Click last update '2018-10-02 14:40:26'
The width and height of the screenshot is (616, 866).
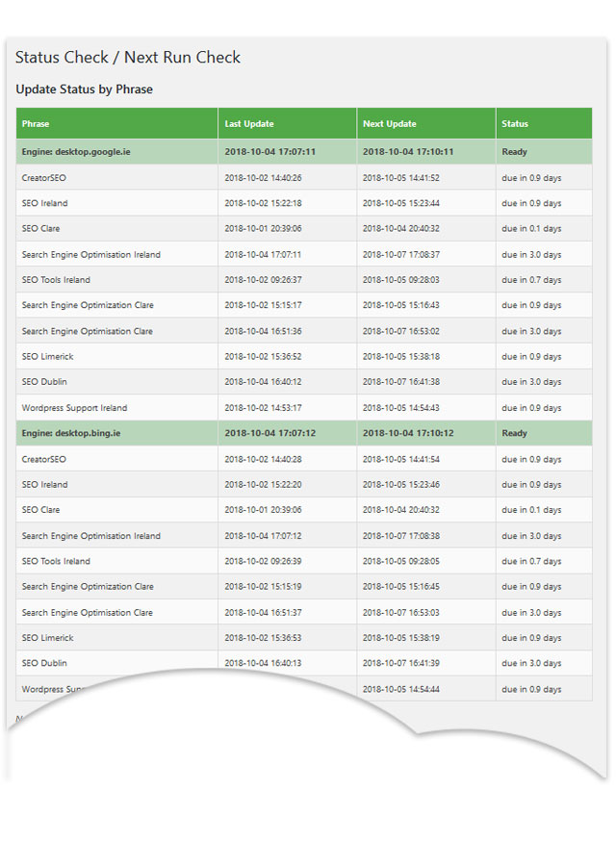click(263, 178)
